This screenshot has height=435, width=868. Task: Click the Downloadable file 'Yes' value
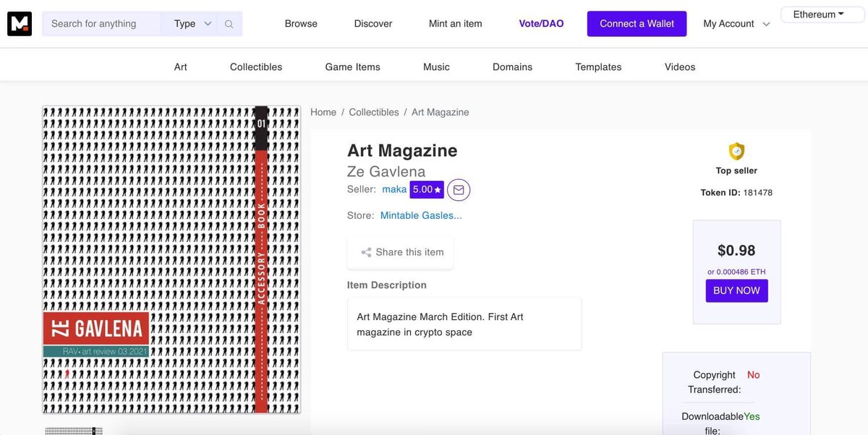752,416
